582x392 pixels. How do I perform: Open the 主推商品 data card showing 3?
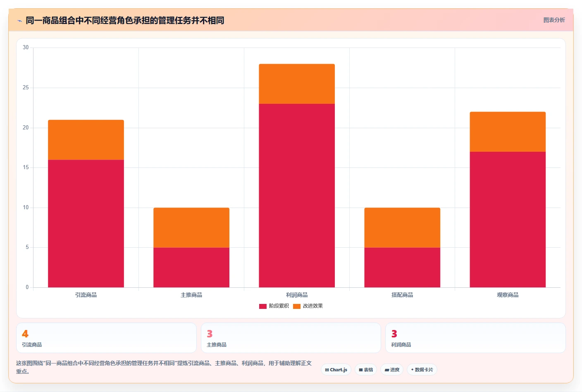pos(291,338)
